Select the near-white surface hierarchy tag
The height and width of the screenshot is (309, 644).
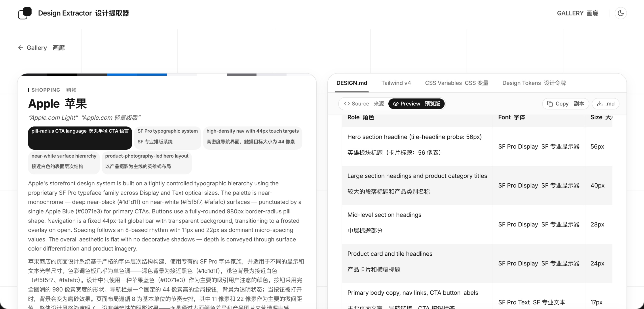click(64, 163)
